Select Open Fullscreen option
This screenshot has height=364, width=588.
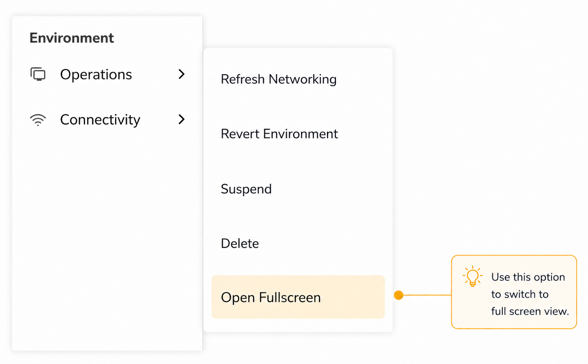(271, 298)
